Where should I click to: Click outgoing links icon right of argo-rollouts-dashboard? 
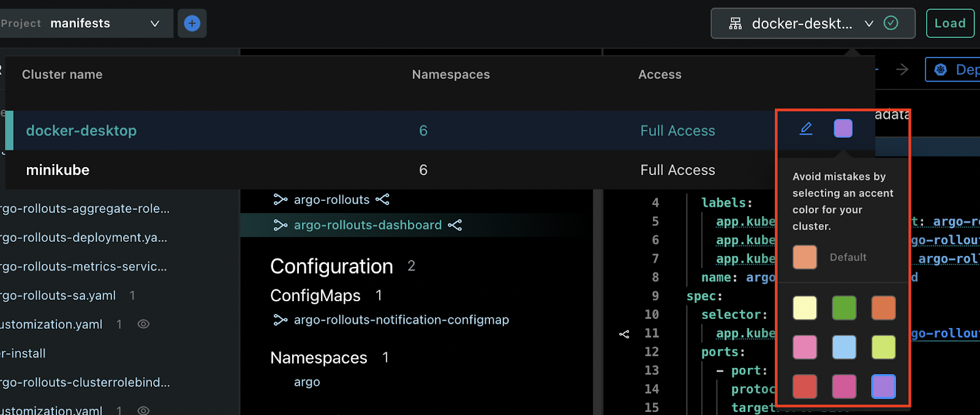454,225
